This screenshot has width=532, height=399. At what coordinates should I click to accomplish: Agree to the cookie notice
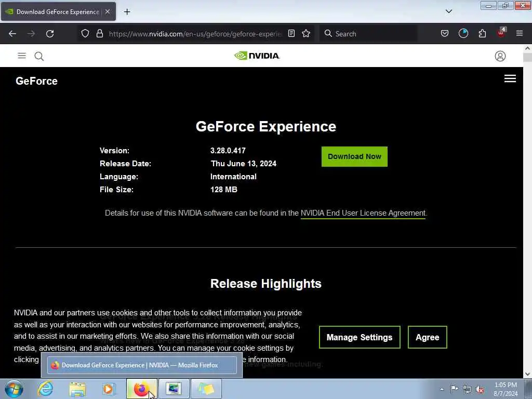point(427,337)
